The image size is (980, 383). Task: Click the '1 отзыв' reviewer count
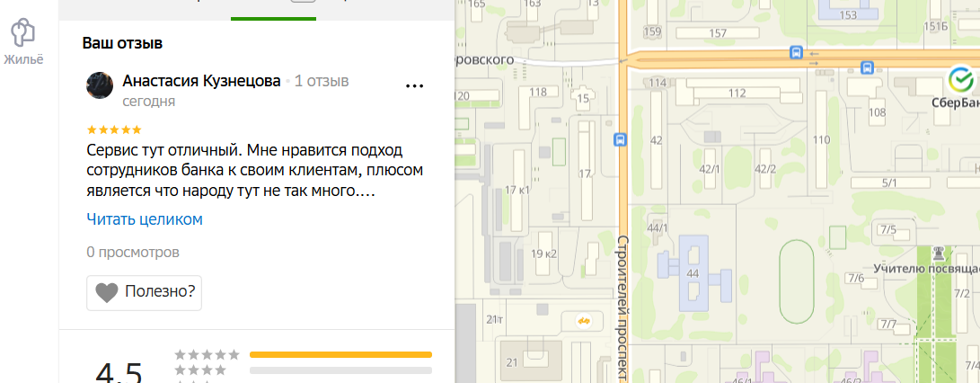pos(322,81)
